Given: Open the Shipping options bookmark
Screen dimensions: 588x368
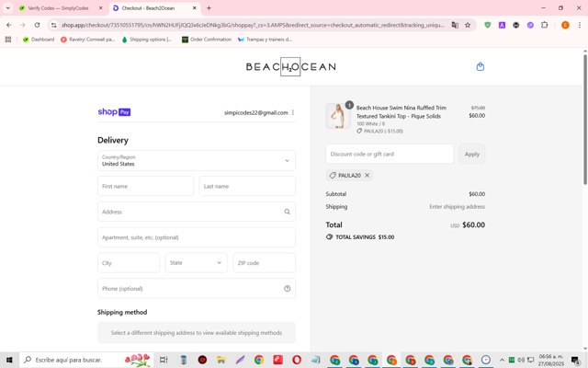Looking at the screenshot, I should 147,40.
